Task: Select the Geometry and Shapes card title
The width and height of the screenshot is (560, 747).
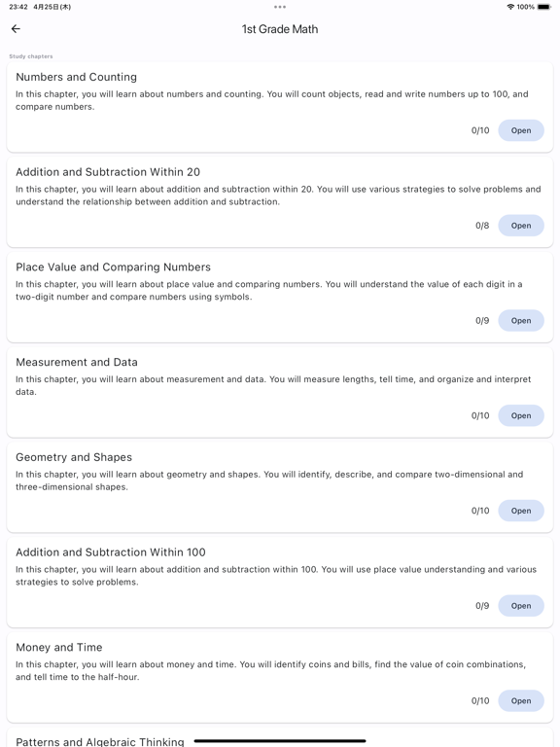Action: pos(74,457)
